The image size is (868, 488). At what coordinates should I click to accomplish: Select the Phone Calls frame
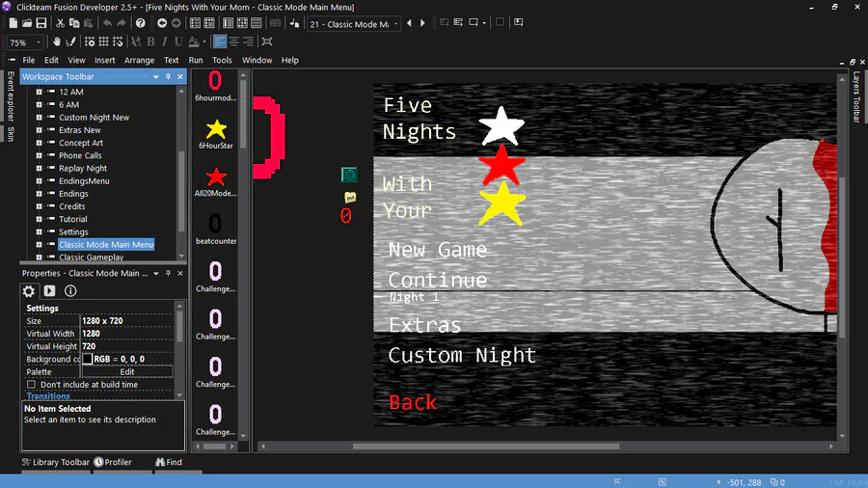pos(80,155)
